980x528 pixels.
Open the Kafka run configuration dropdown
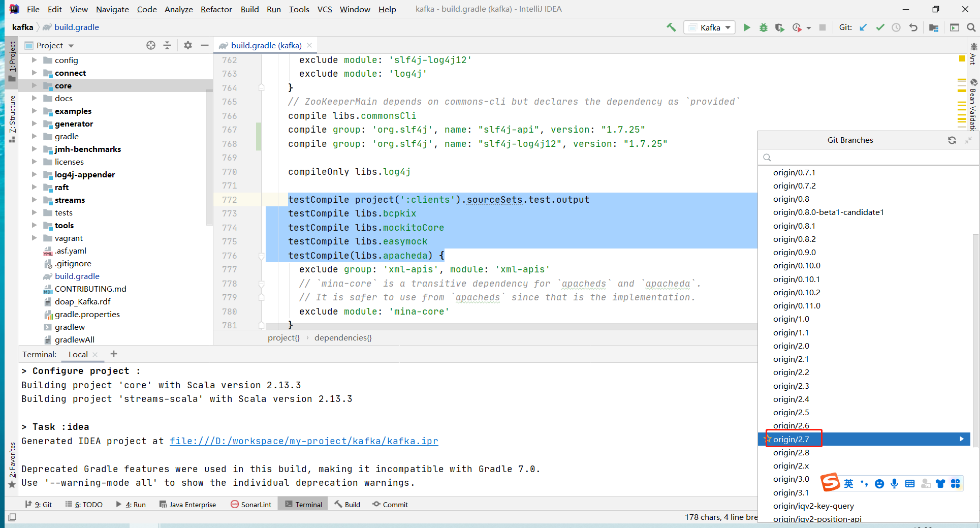coord(709,27)
